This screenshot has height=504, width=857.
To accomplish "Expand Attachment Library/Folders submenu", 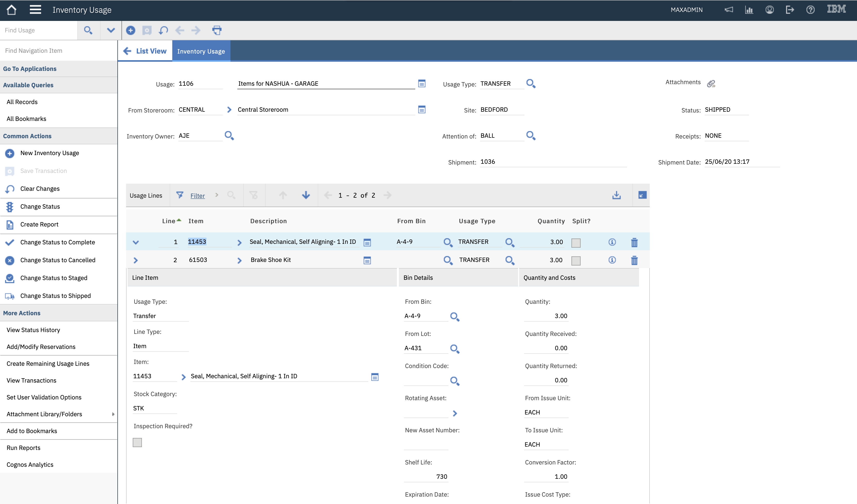I will point(113,414).
